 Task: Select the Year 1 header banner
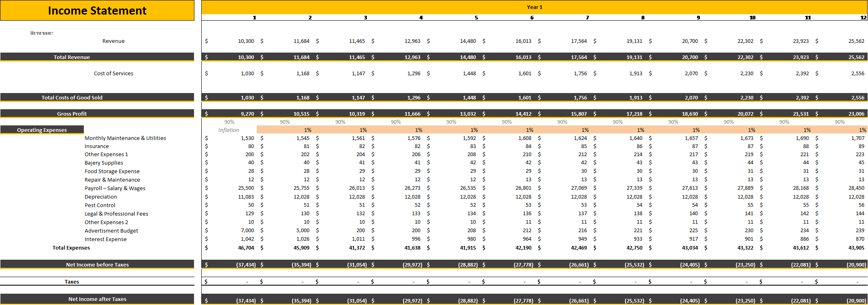coord(534,7)
